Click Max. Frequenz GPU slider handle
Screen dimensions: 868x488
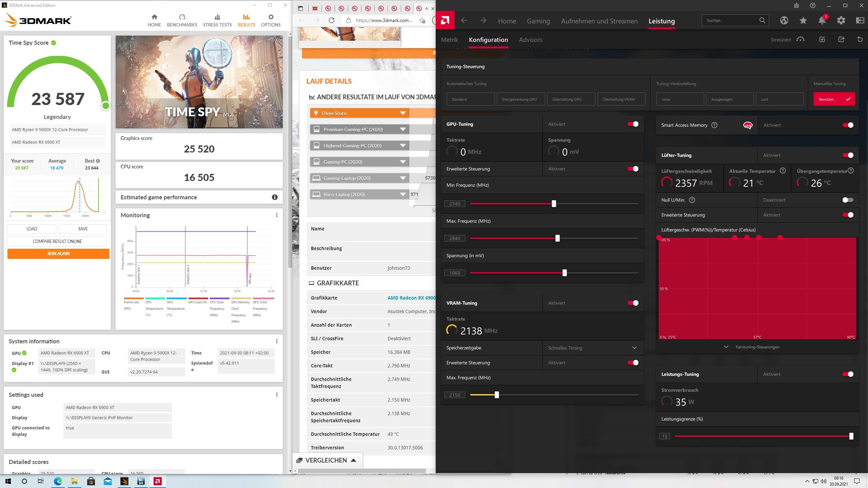[557, 238]
